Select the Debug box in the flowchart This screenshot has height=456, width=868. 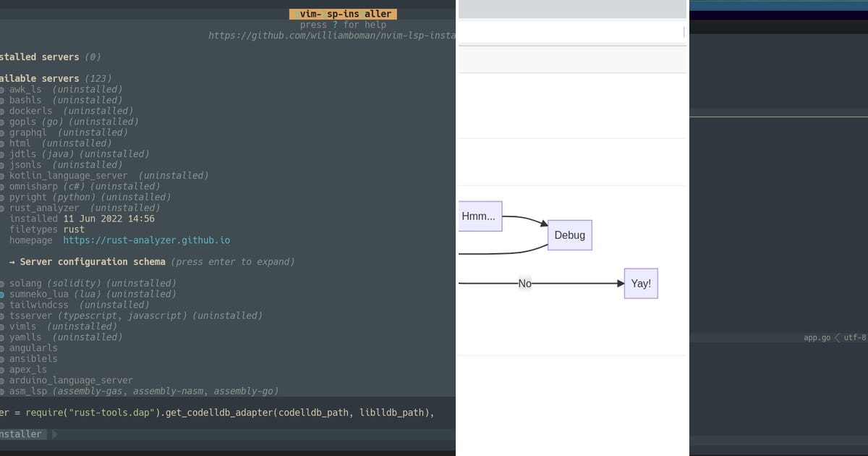pyautogui.click(x=569, y=235)
